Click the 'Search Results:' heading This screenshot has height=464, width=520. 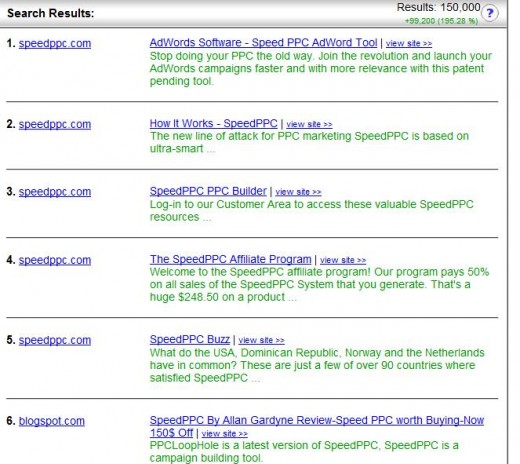coord(51,13)
